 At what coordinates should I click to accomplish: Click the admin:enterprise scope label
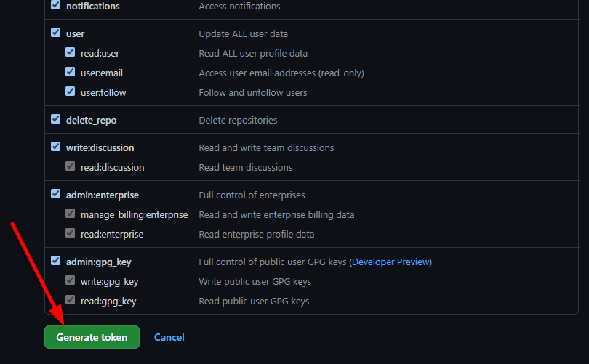coord(102,195)
